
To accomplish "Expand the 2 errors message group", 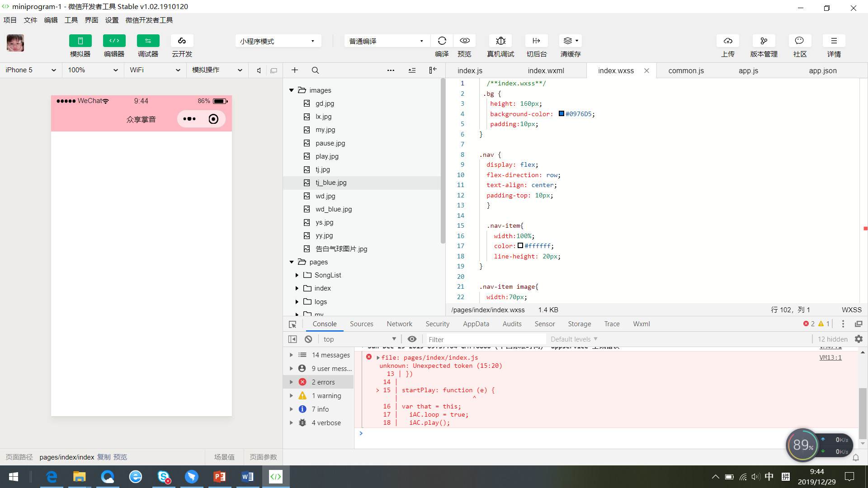I will coord(291,382).
